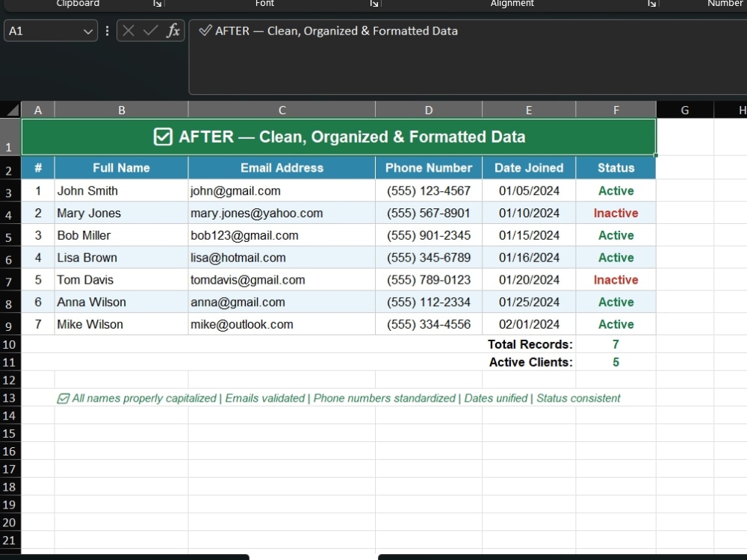
Task: Select column B header
Action: pos(122,110)
